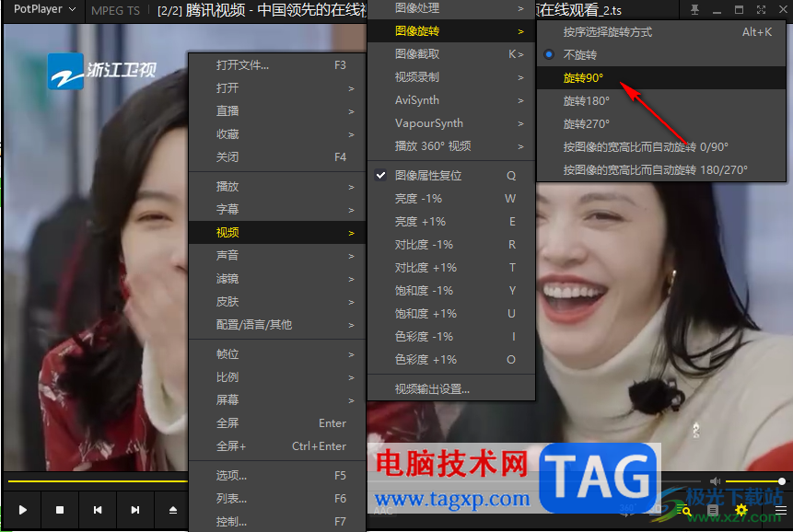Open the playlist search icon

click(x=684, y=510)
